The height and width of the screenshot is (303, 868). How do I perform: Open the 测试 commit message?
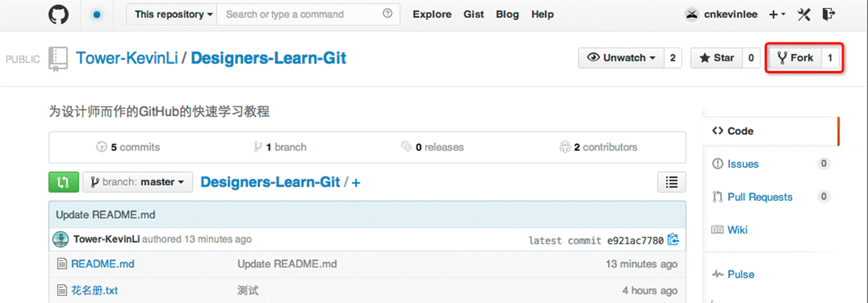[x=248, y=290]
